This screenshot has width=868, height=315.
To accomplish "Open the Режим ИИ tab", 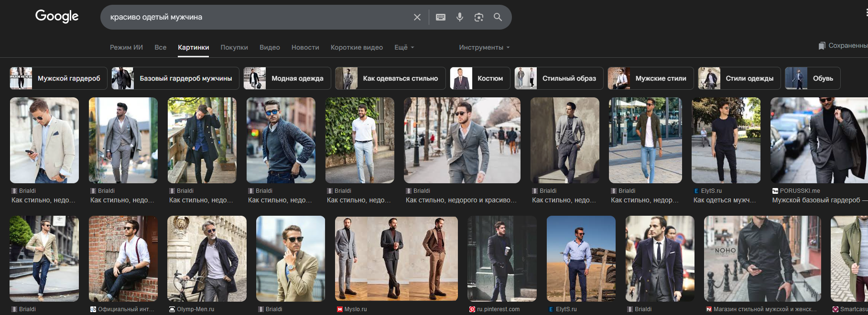I will tap(126, 47).
